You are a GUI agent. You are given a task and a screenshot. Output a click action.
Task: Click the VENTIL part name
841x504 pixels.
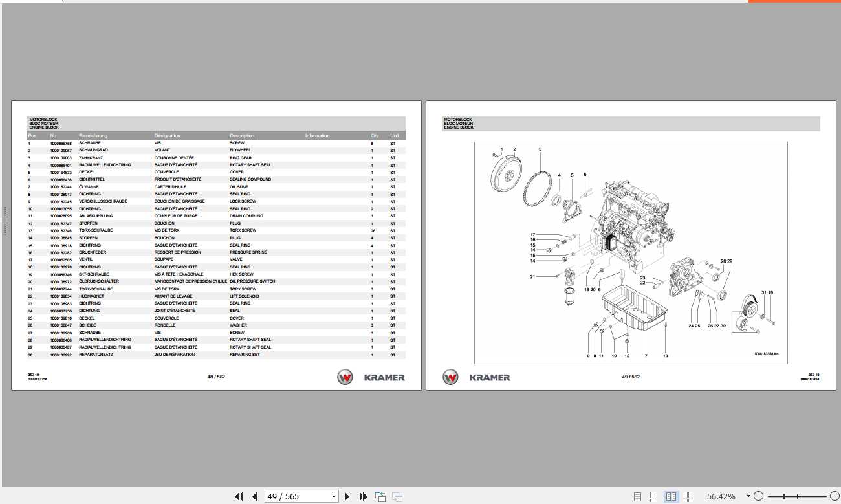click(86, 260)
